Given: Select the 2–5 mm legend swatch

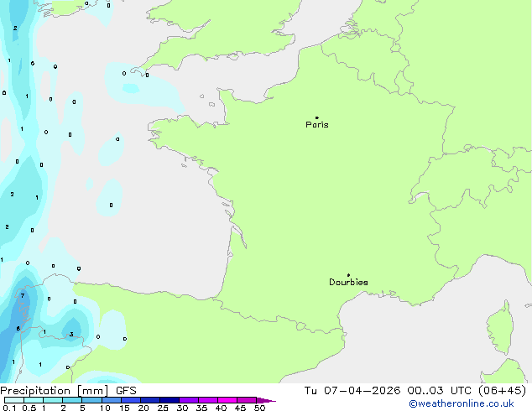Looking at the screenshot, I should coord(72,400).
